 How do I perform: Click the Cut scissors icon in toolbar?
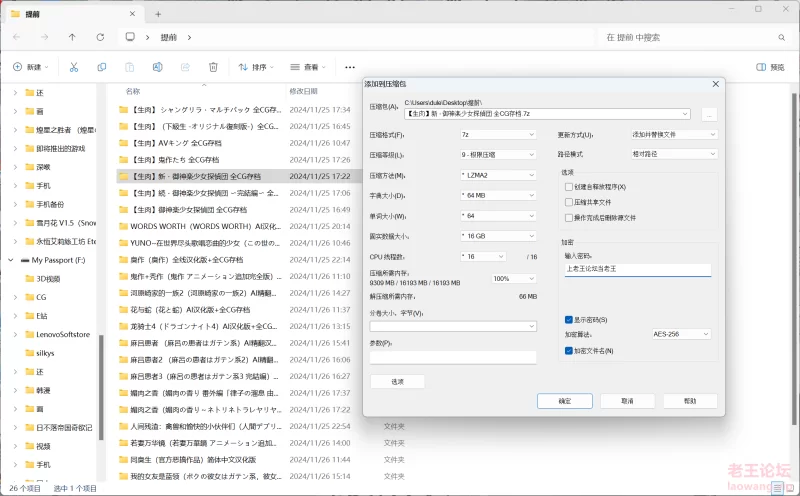coord(74,67)
